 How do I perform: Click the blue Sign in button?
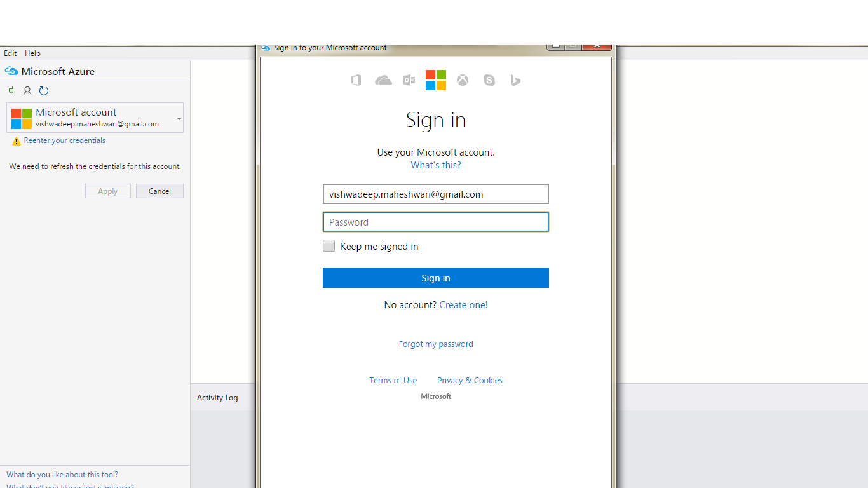[x=436, y=278]
